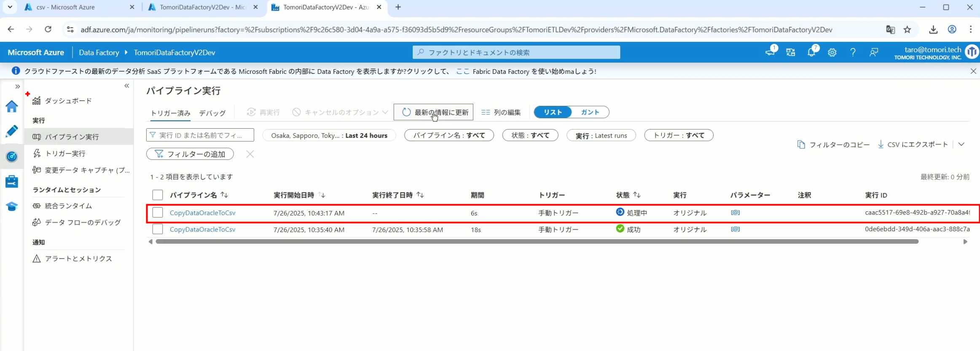
Task: Click the help question mark icon
Action: 853,52
